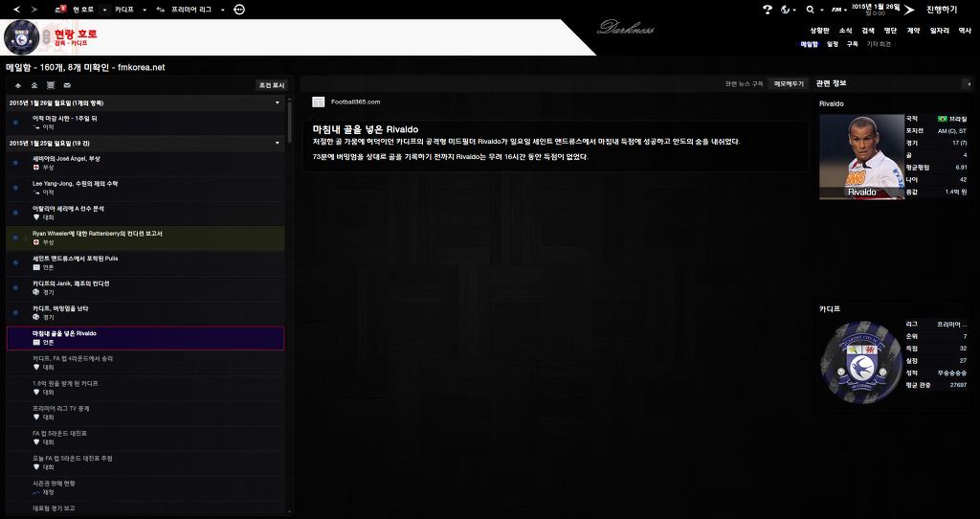Open the manager inbox notification icon
The image size is (980, 519).
tap(60, 10)
